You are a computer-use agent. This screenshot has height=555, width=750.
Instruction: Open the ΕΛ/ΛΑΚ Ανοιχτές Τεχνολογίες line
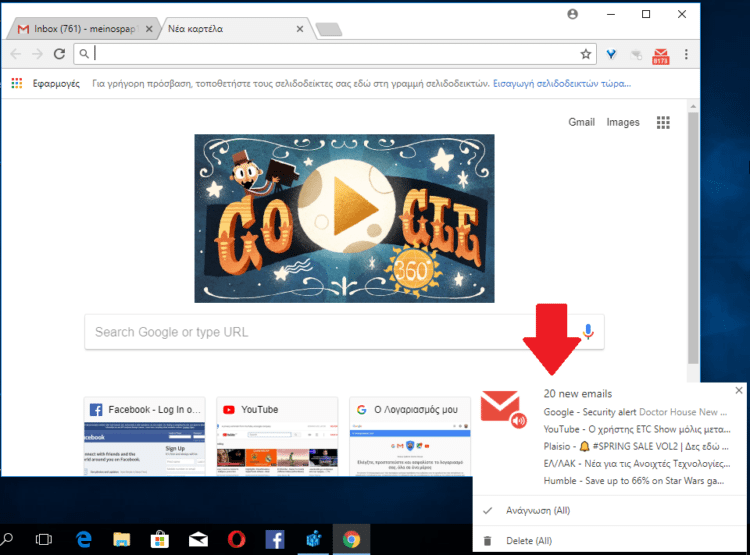(x=637, y=464)
